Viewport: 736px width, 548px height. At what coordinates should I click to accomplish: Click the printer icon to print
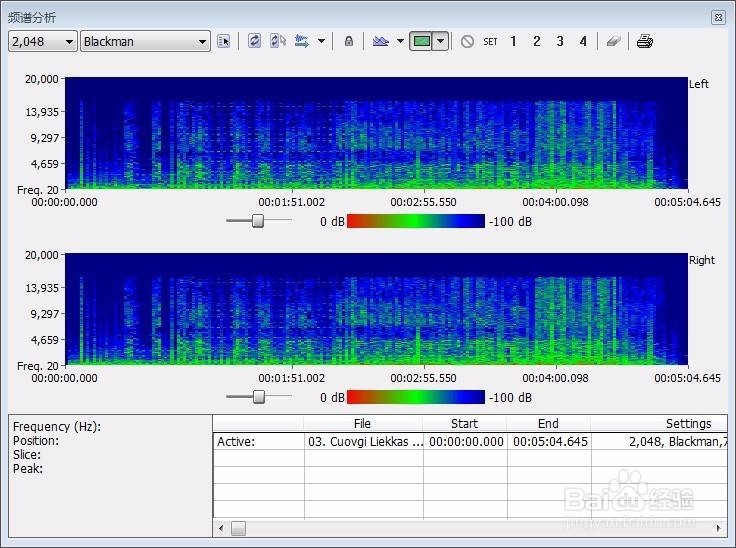645,41
